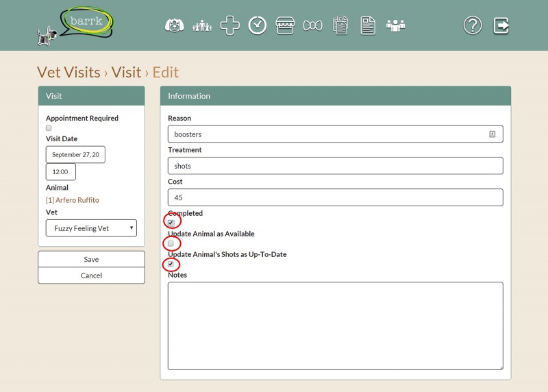Click the Visit Date field September 27
This screenshot has height=392, width=548.
click(x=75, y=155)
